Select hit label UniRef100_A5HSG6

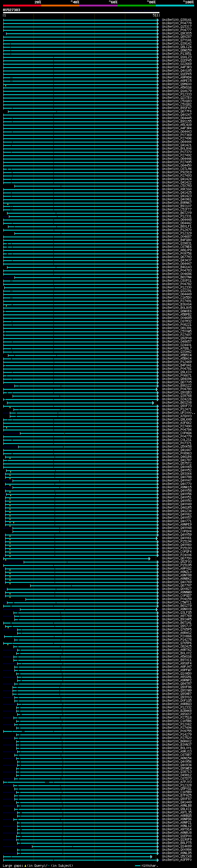[x=176, y=88]
